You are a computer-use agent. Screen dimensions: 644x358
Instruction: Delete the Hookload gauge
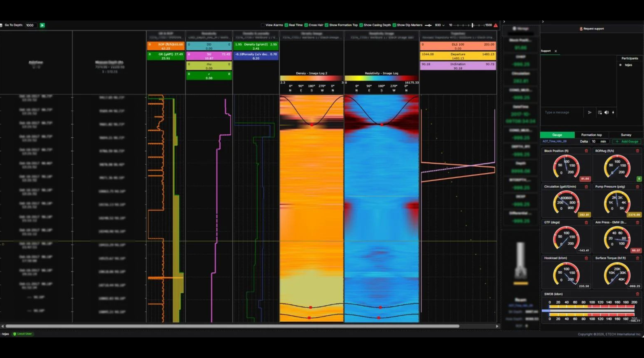(x=586, y=258)
